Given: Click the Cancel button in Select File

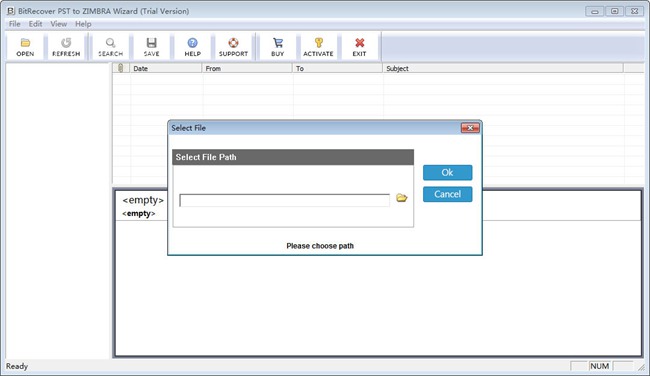Looking at the screenshot, I should point(447,194).
